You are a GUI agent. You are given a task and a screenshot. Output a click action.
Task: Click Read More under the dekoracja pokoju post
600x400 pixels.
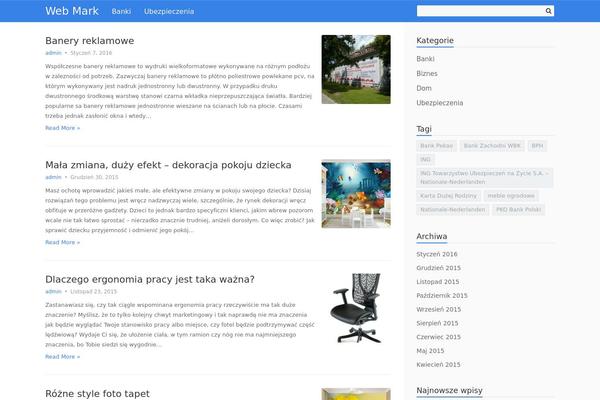point(63,242)
